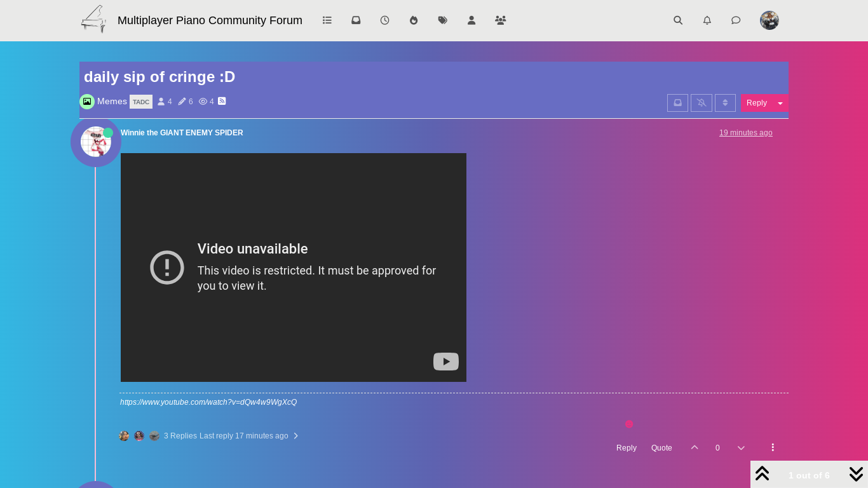Image resolution: width=868 pixels, height=488 pixels.
Task: Jump to bottom with double down arrows
Action: click(x=856, y=474)
